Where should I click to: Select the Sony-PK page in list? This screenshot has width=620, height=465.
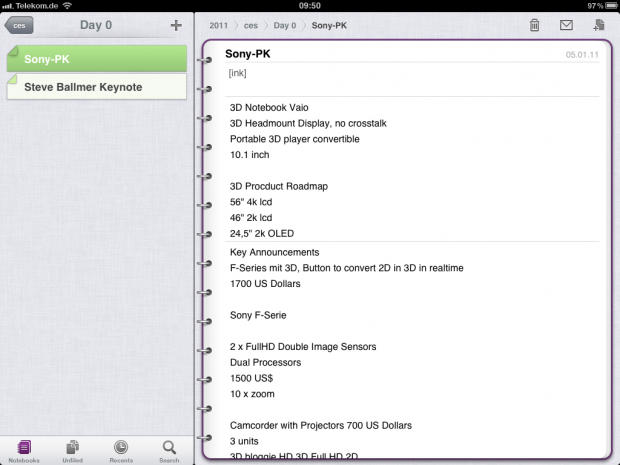point(97,59)
